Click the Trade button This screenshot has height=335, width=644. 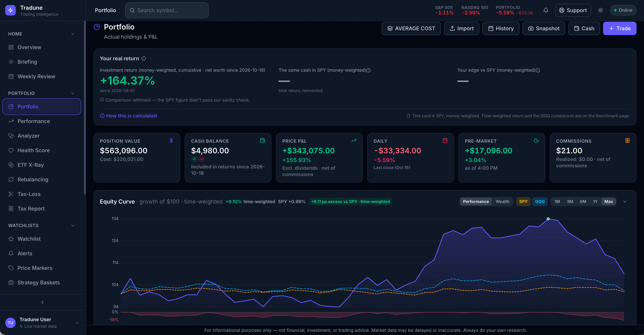coord(620,28)
